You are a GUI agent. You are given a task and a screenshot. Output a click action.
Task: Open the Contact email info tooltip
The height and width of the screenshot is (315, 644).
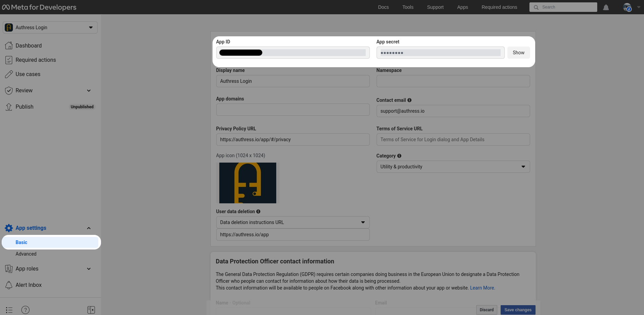coord(409,100)
